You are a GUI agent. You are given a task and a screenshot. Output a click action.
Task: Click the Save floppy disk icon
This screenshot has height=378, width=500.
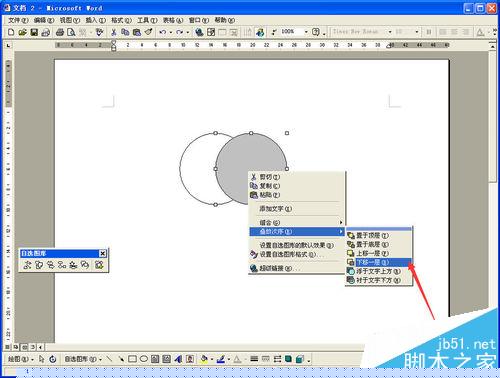pos(34,32)
